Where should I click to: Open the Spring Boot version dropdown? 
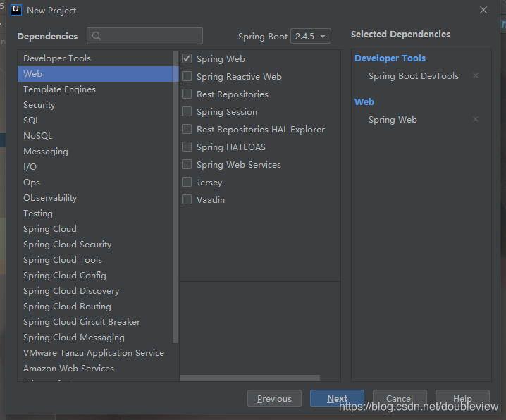coord(311,36)
